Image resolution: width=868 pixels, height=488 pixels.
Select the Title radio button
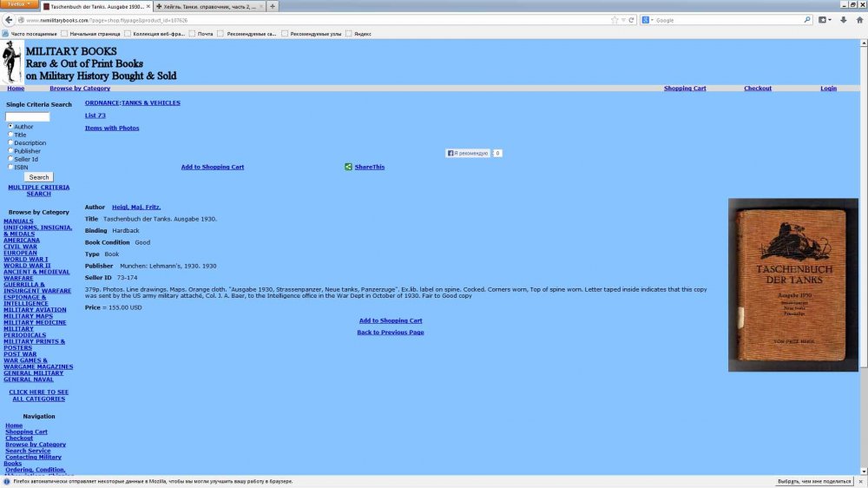coord(10,134)
